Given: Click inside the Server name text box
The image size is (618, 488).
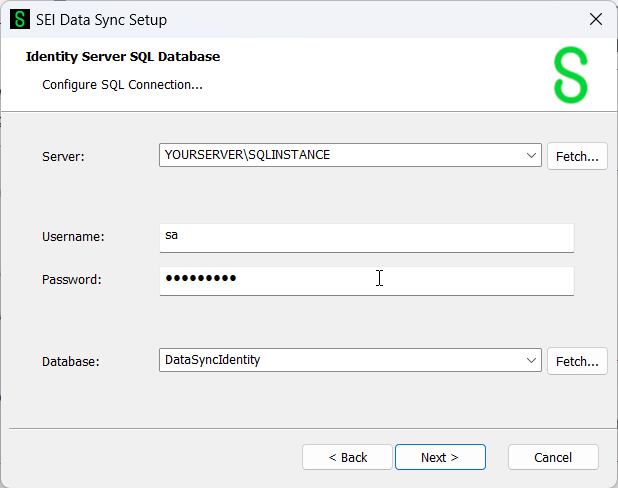Looking at the screenshot, I should click(340, 156).
